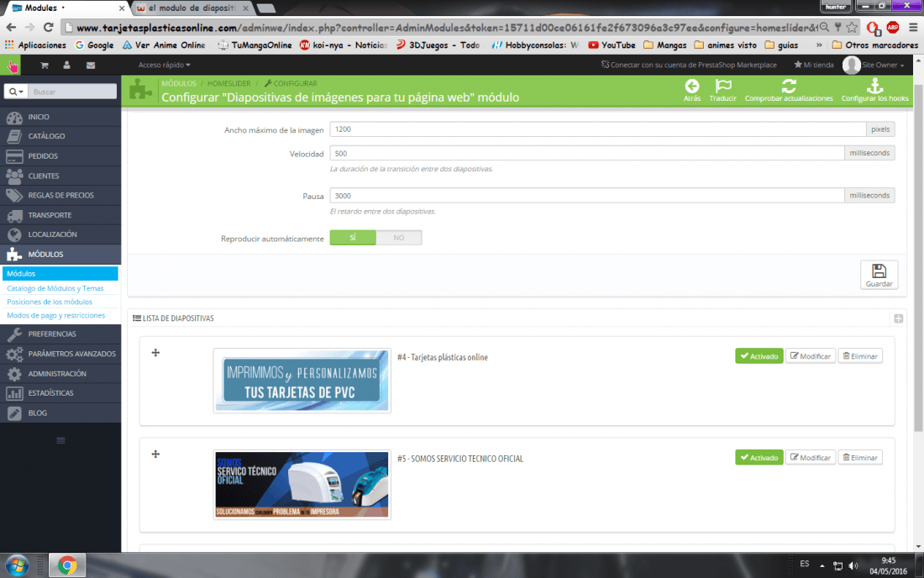Open Reglas de precios in sidebar
924x578 pixels.
(60, 195)
